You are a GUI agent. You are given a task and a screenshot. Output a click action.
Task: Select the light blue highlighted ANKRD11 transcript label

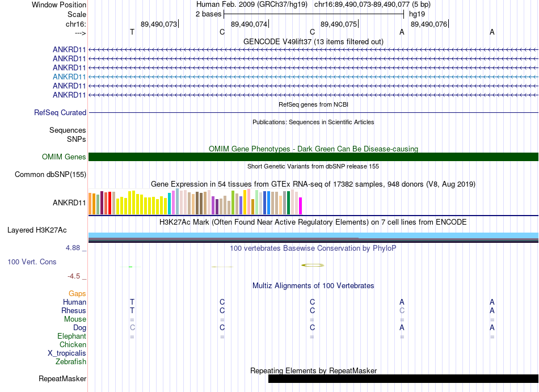coord(69,77)
